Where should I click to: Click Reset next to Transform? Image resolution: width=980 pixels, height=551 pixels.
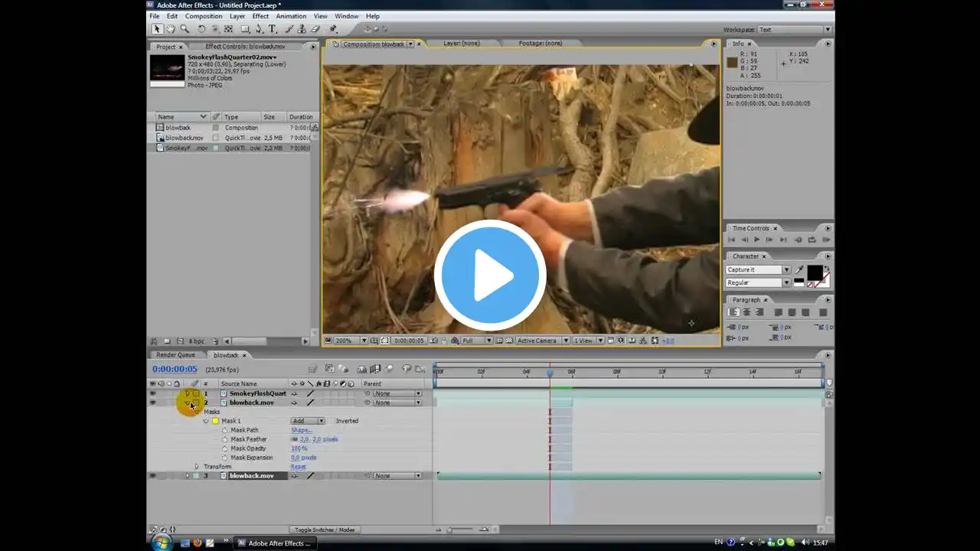[x=298, y=467]
